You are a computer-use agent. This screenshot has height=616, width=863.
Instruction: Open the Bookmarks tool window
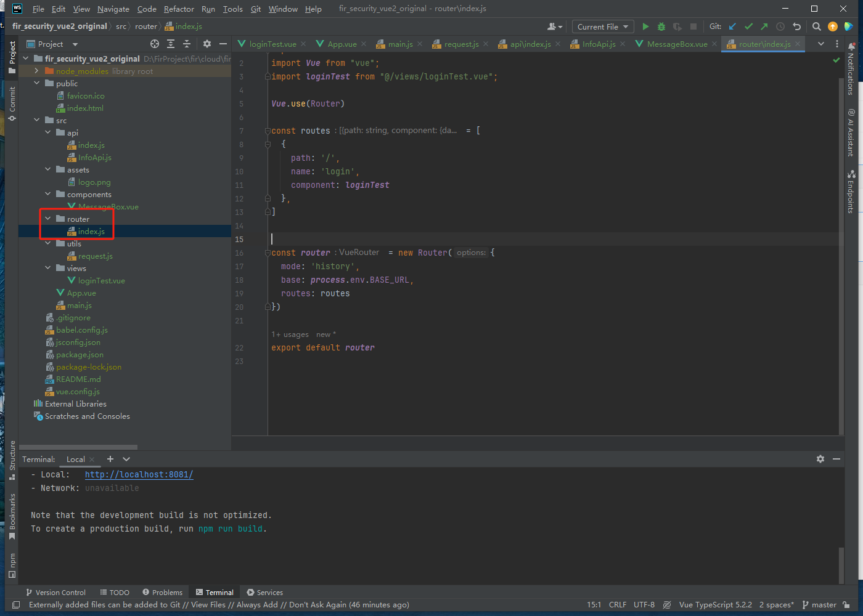(12, 516)
